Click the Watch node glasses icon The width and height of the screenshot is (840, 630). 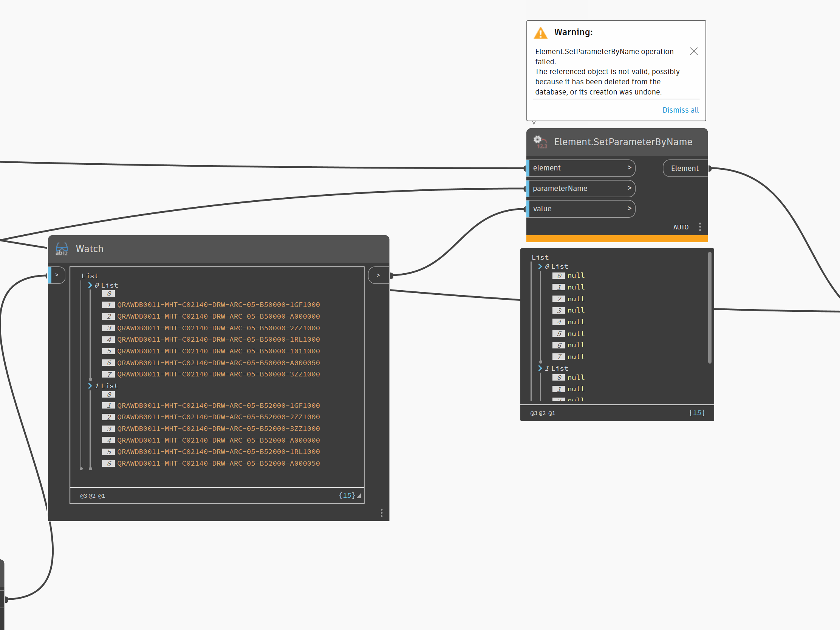click(62, 249)
